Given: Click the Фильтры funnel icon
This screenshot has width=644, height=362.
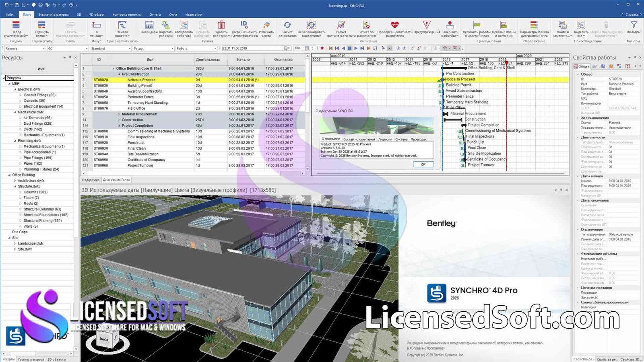Looking at the screenshot, I should (634, 25).
